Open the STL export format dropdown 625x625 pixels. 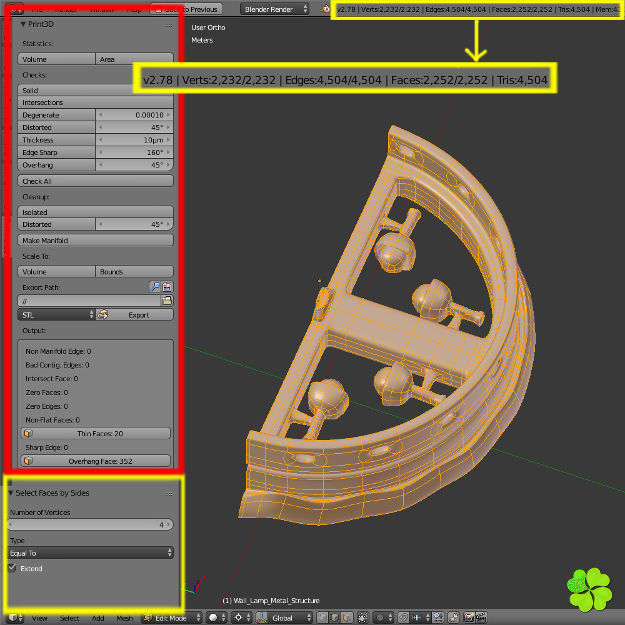click(x=56, y=315)
